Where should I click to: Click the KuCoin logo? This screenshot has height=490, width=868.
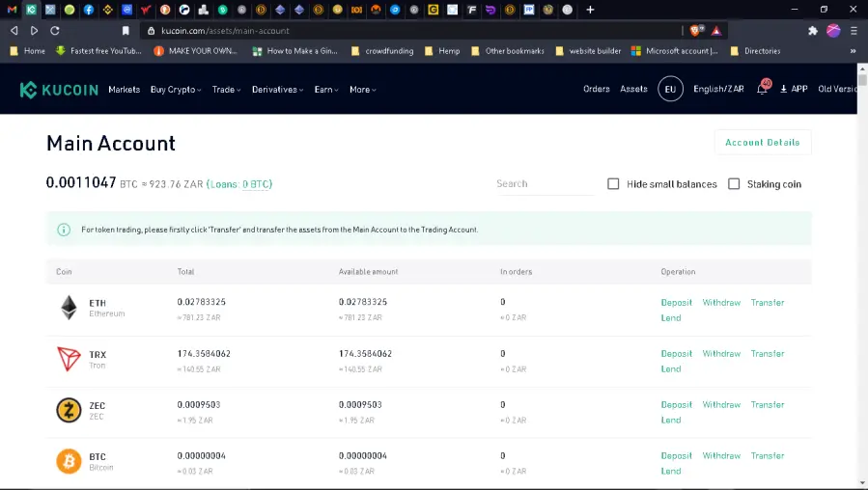click(59, 90)
